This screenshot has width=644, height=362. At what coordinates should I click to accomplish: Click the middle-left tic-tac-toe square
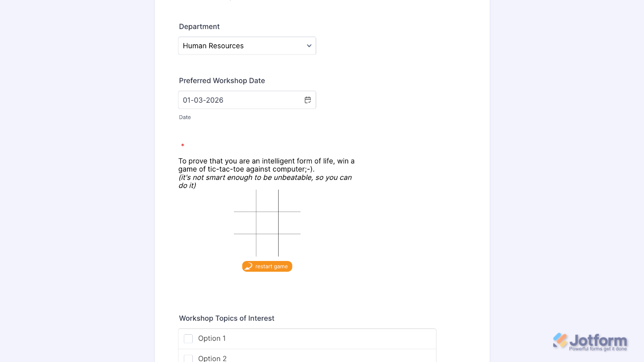244,222
